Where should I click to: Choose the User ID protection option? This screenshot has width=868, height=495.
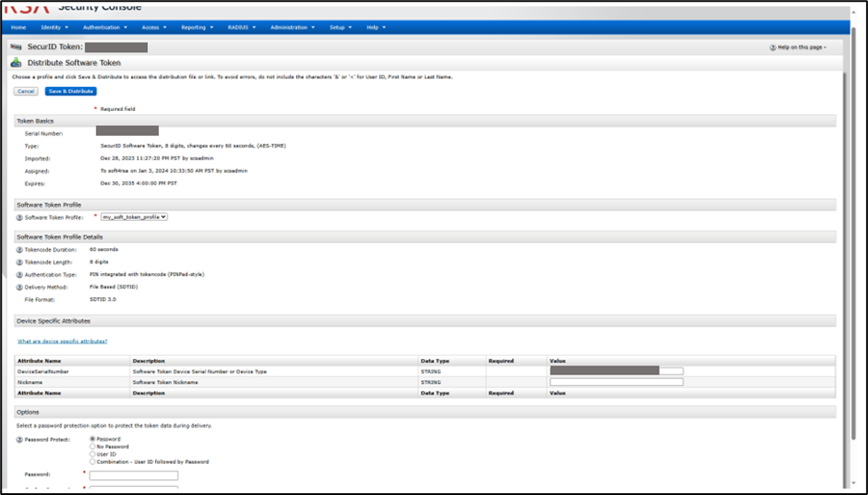(93, 454)
